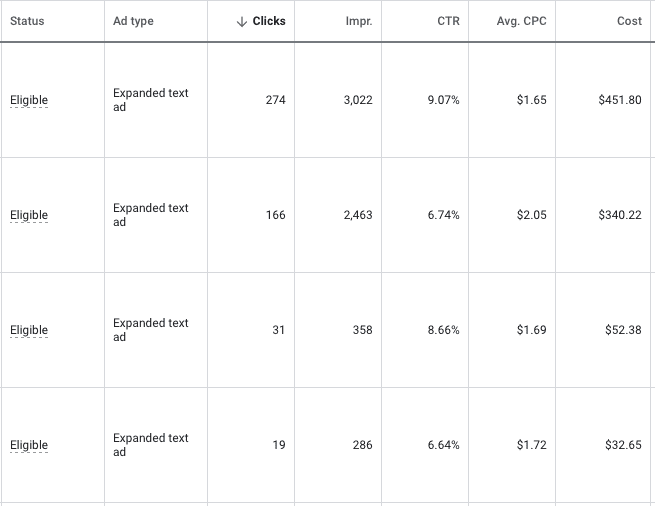The width and height of the screenshot is (655, 506).
Task: Click the 2,463 impressions cell
Action: pos(355,215)
